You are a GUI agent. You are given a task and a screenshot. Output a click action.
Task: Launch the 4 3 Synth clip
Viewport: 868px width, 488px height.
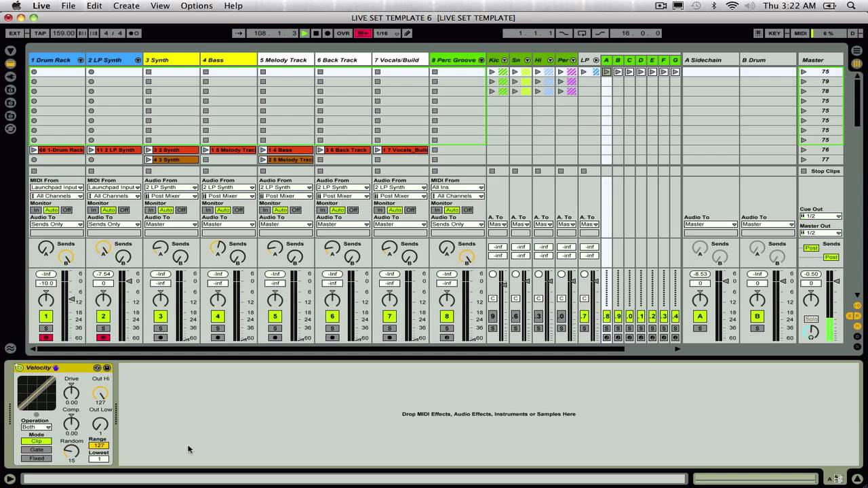tap(149, 160)
